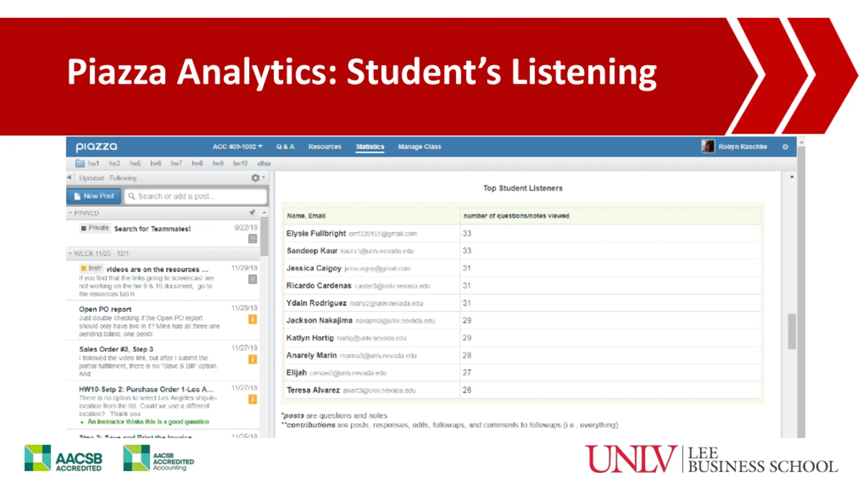Click the New Post button
This screenshot has width=868, height=488.
click(94, 196)
